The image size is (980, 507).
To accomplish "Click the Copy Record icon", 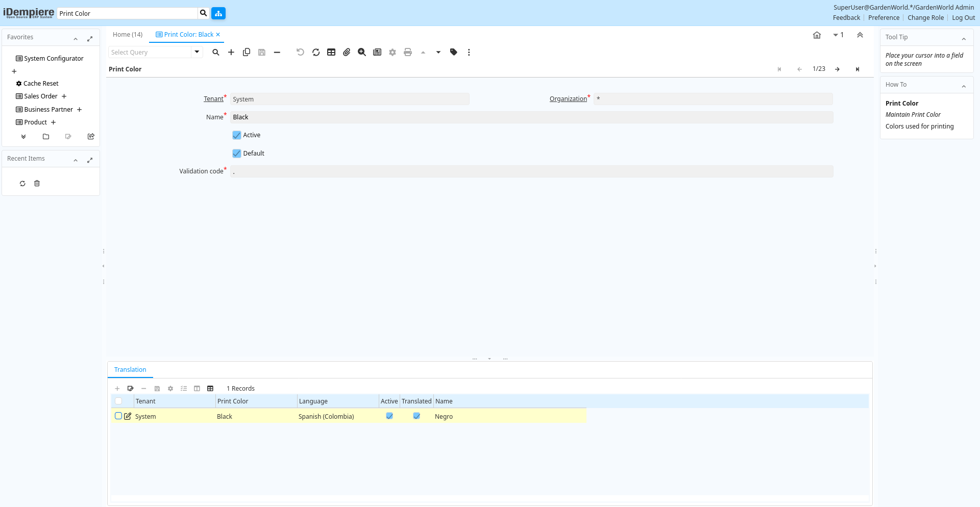I will tap(247, 52).
